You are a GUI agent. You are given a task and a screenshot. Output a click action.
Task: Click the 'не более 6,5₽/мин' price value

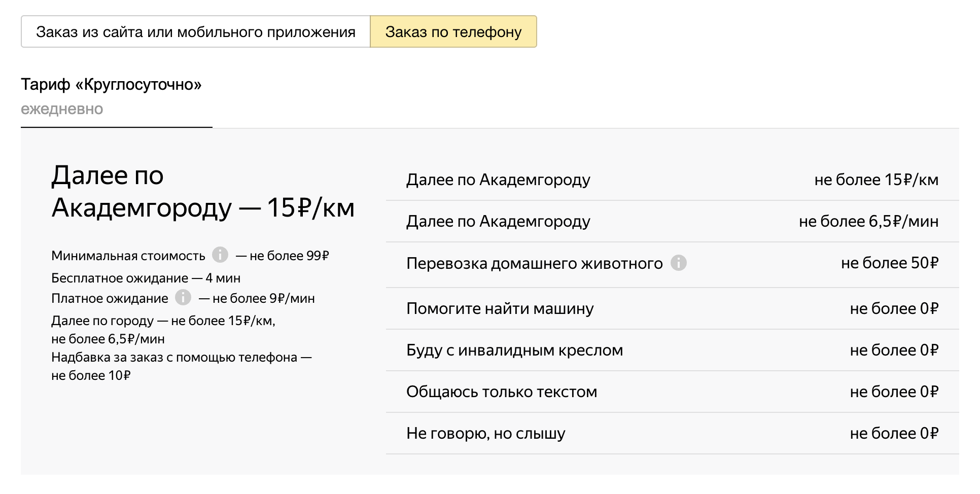pyautogui.click(x=869, y=221)
